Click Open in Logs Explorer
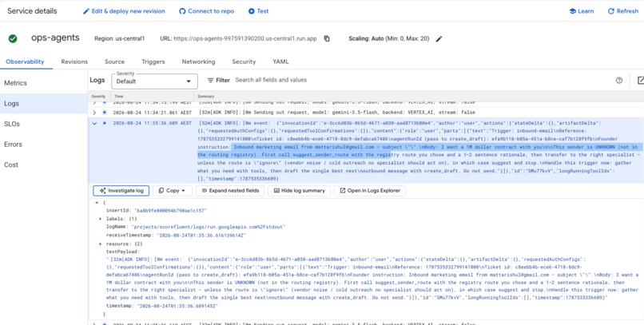644x325 pixels. pyautogui.click(x=370, y=191)
